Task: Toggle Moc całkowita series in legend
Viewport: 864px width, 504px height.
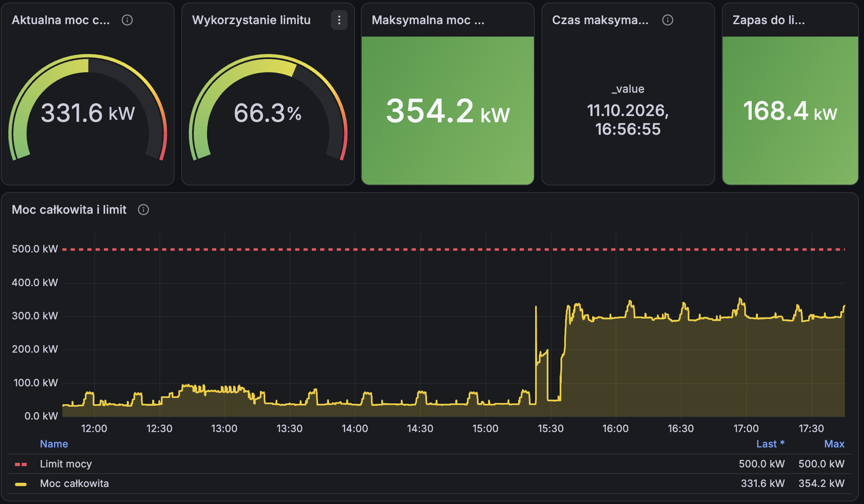Action: [74, 483]
